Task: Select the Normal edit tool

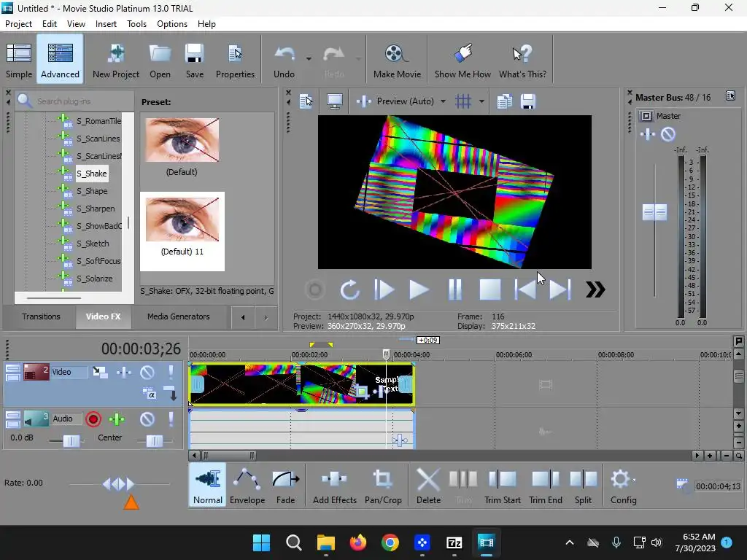Action: click(x=208, y=486)
